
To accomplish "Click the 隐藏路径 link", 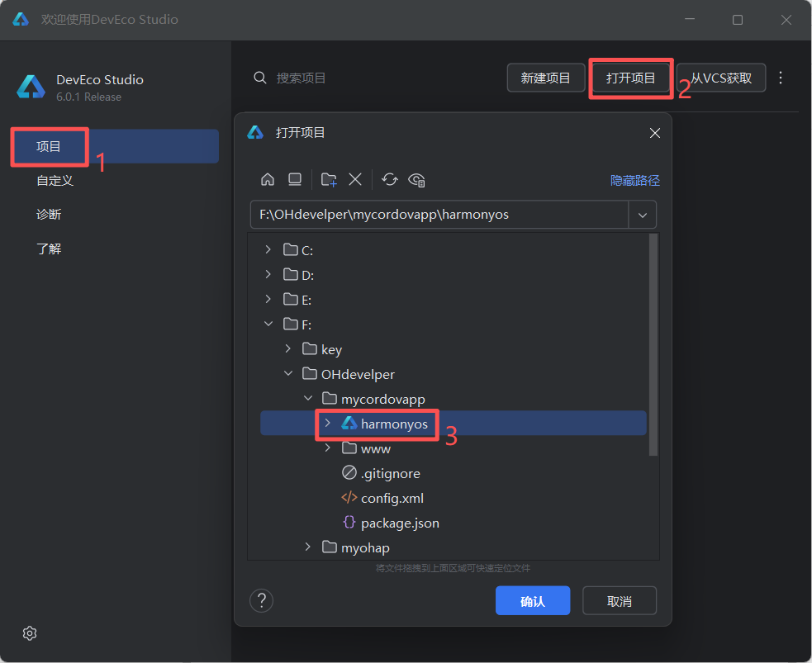I will [x=635, y=180].
